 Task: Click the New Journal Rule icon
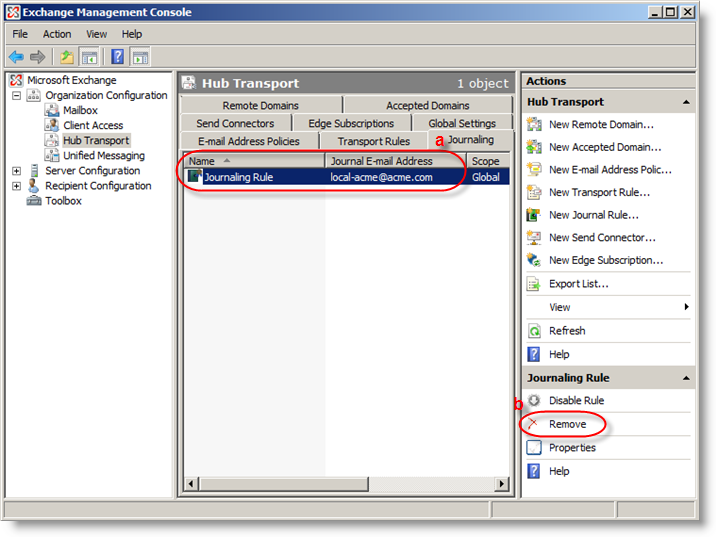(x=534, y=215)
